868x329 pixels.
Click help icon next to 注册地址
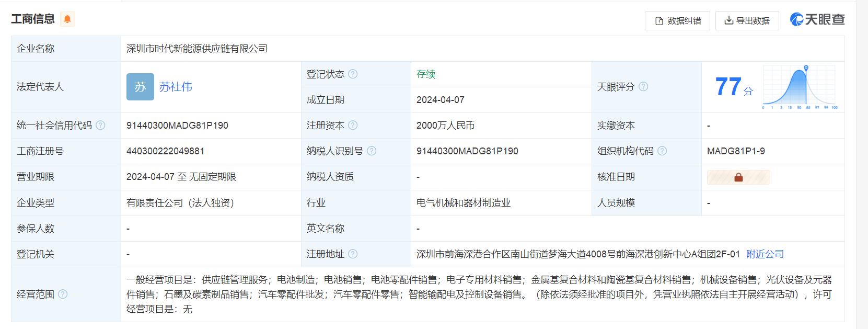[353, 254]
